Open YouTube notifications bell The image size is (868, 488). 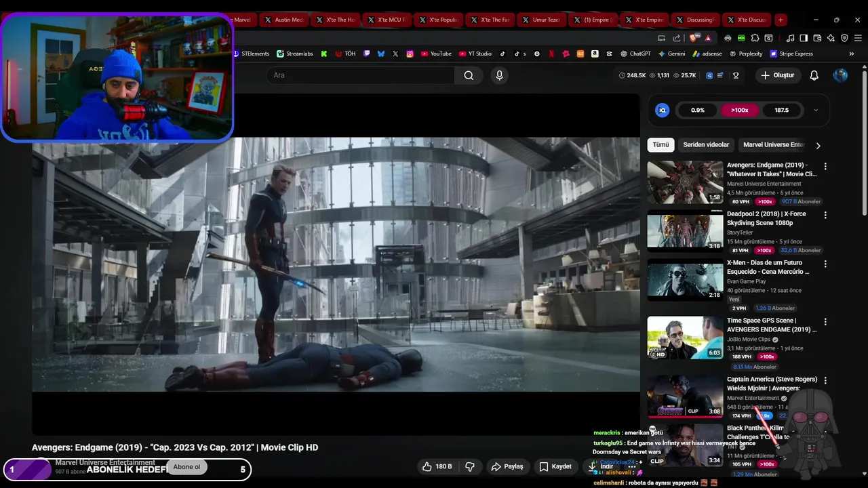[x=814, y=75]
